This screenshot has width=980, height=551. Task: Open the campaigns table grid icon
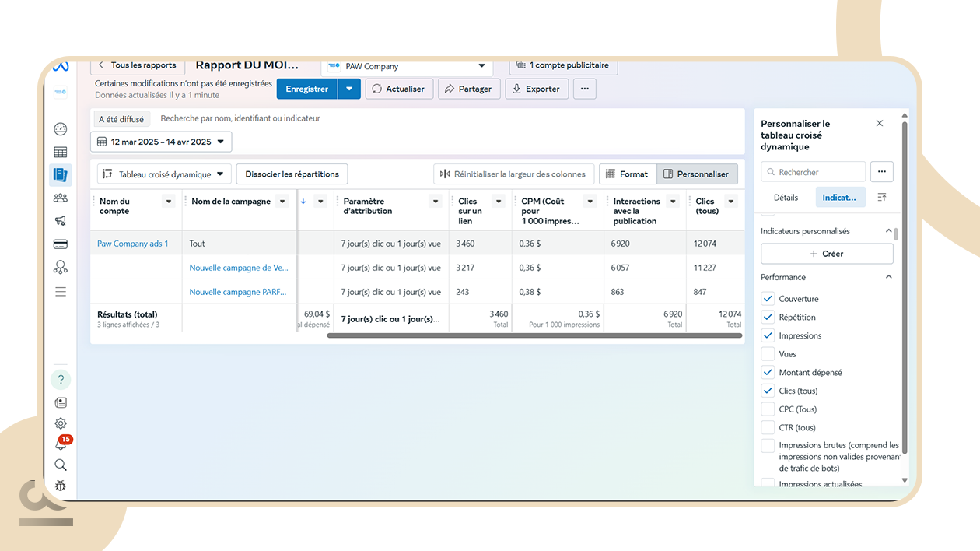pos(61,152)
